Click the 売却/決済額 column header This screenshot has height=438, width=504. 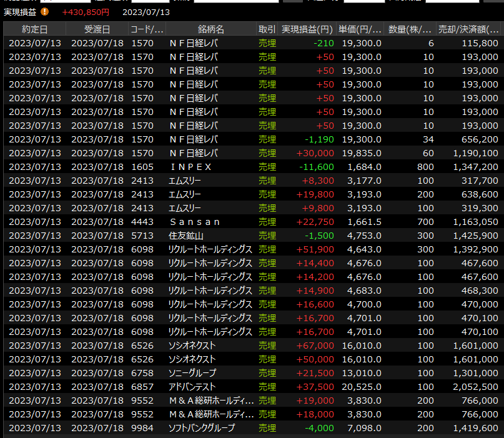tap(469, 29)
